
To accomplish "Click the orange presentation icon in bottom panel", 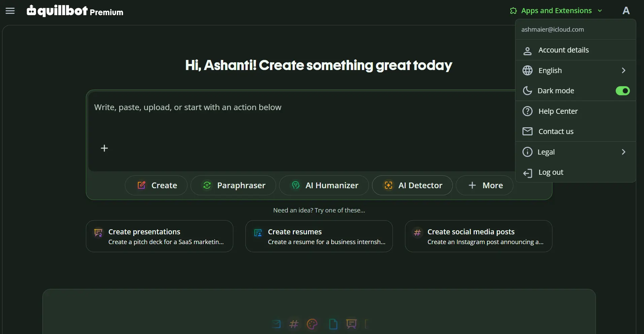I will point(351,324).
